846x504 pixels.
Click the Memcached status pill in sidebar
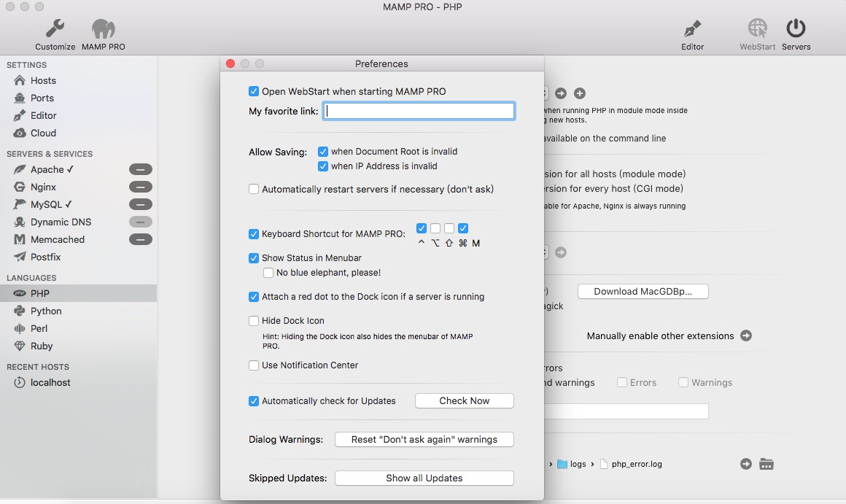[141, 239]
